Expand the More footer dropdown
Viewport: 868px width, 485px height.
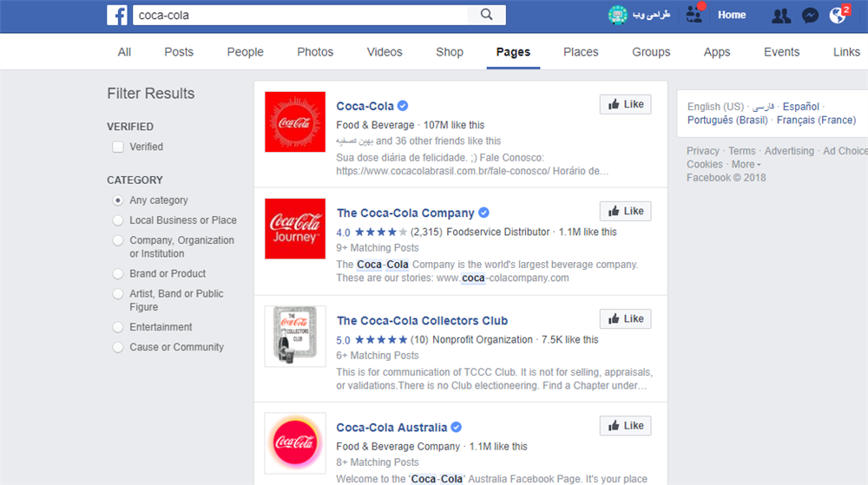pos(746,164)
